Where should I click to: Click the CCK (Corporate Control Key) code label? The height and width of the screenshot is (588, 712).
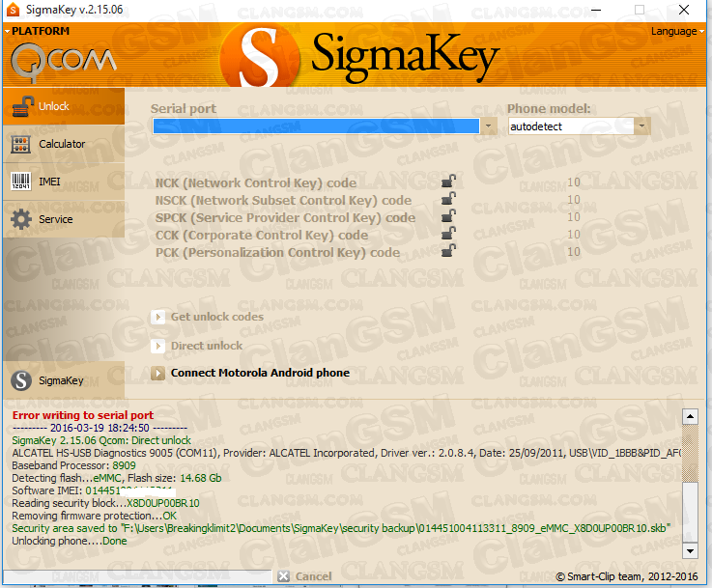pos(262,235)
